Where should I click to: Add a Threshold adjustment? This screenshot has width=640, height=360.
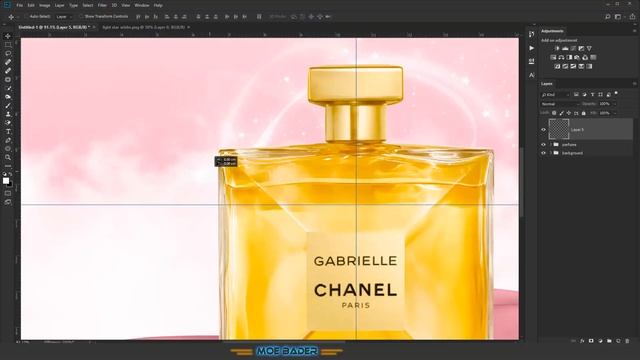point(573,66)
